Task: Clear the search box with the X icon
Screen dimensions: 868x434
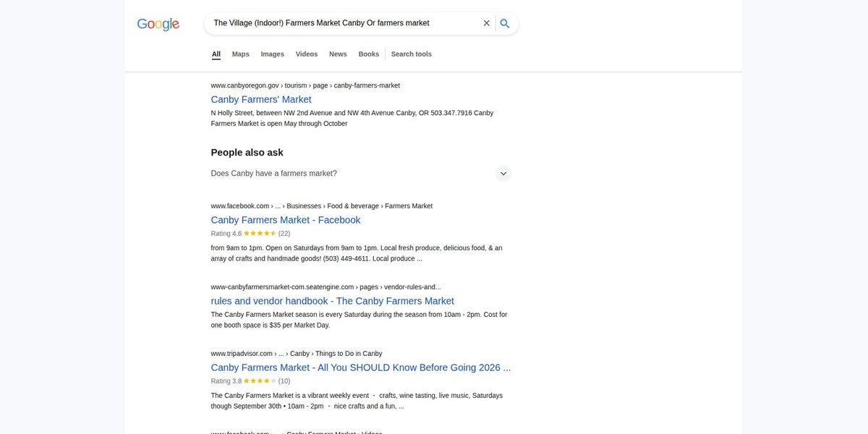Action: click(x=487, y=23)
